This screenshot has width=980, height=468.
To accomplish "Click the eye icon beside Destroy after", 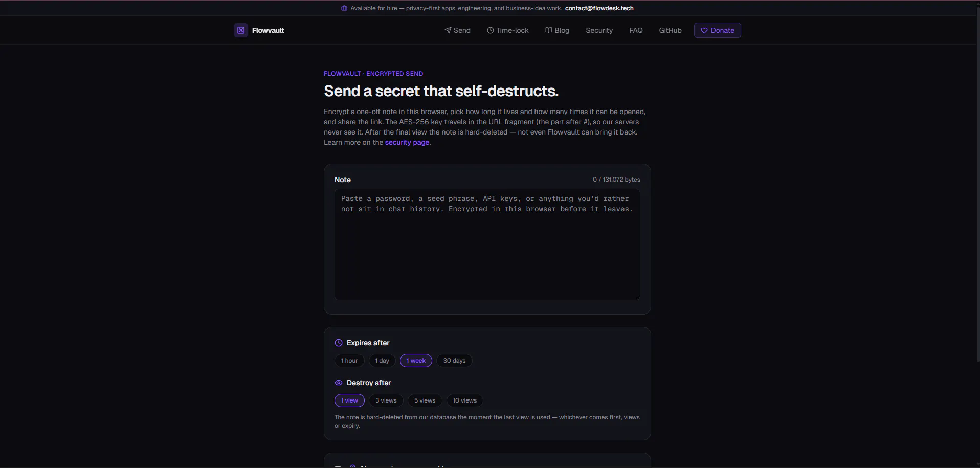I will [x=339, y=383].
